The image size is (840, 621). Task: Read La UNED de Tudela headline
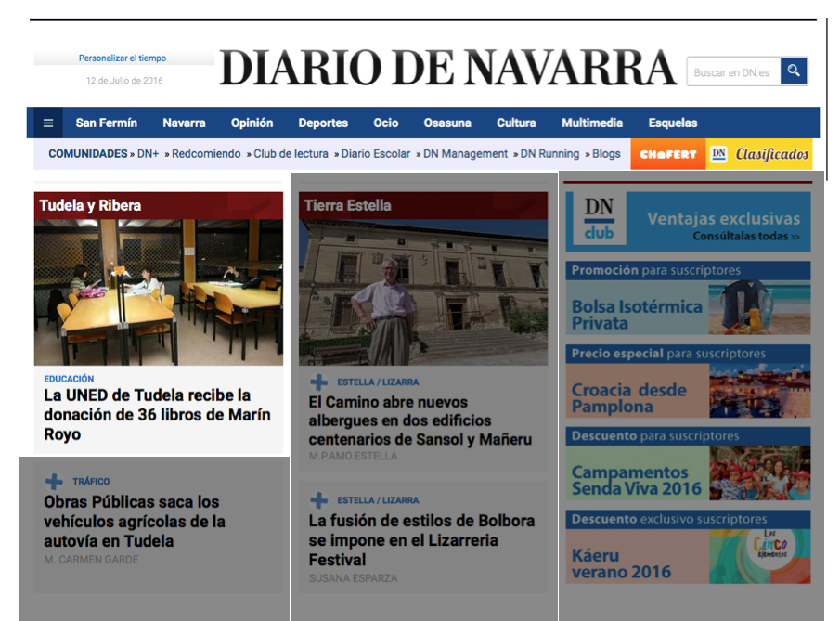coord(157,415)
